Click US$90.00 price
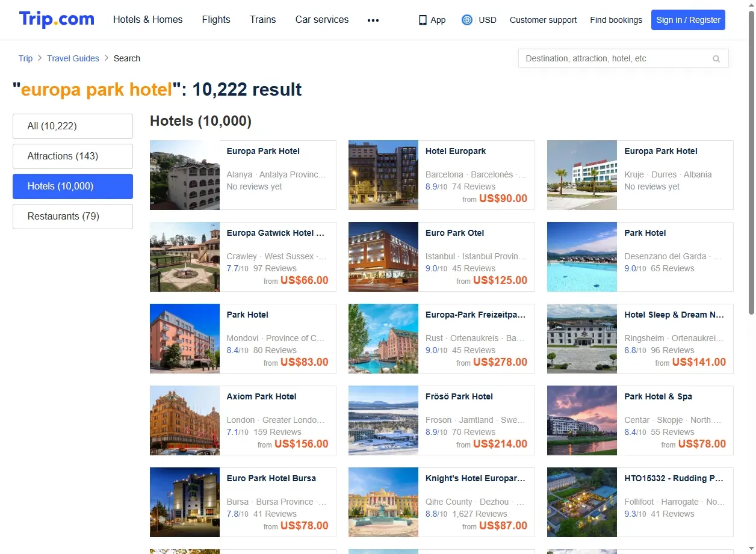756x554 pixels. 503,199
